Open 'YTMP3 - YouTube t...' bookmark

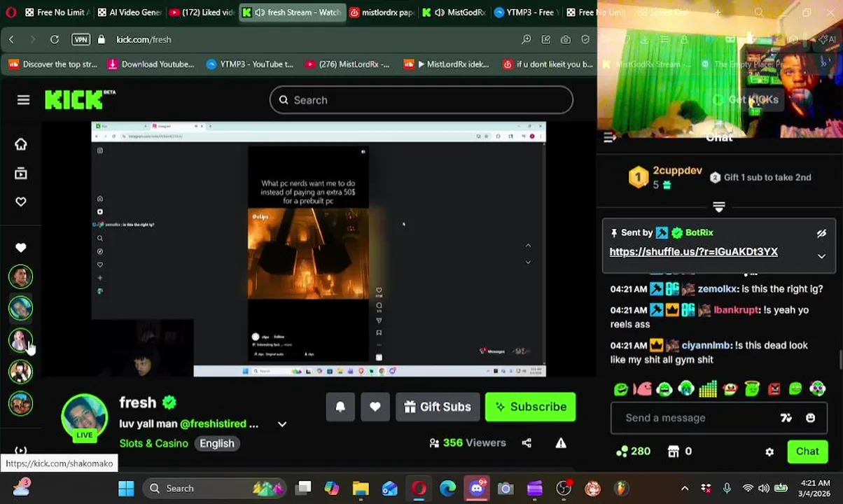pyautogui.click(x=249, y=64)
